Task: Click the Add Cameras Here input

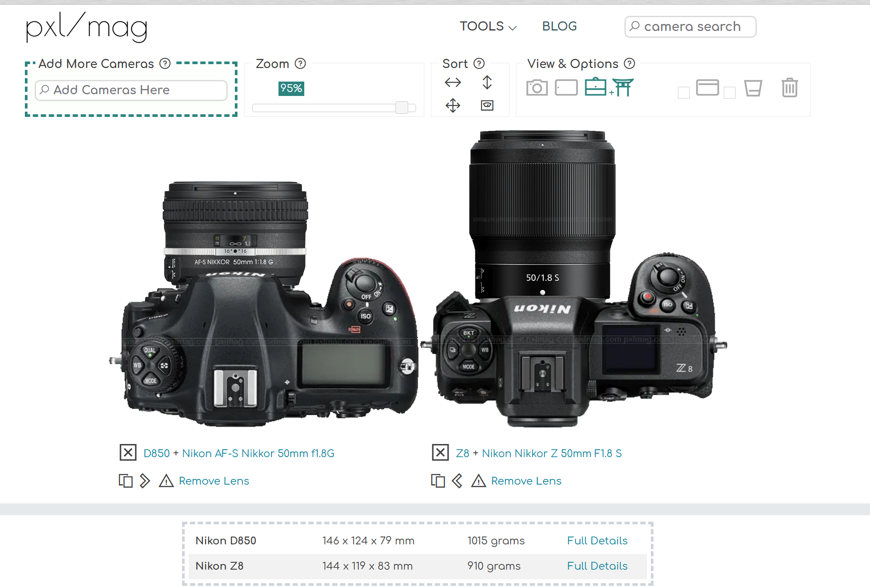Action: click(131, 90)
